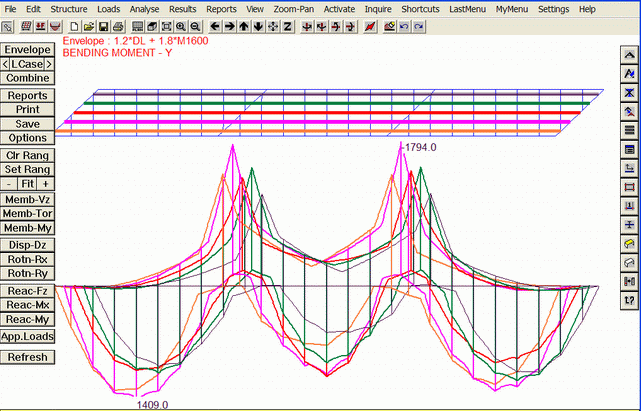This screenshot has width=641, height=411.
Task: Open the Zoom-Pan menu
Action: (x=294, y=9)
